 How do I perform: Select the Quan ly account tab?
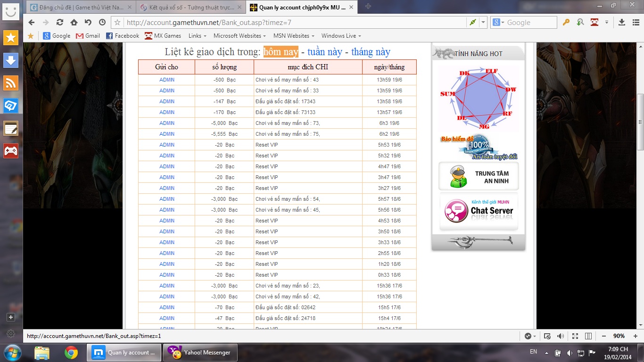(x=301, y=7)
